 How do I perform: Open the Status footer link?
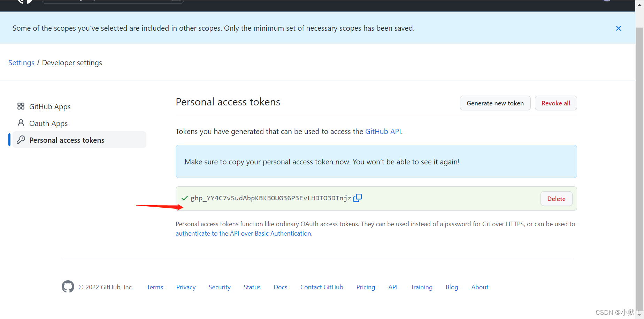[x=252, y=287]
